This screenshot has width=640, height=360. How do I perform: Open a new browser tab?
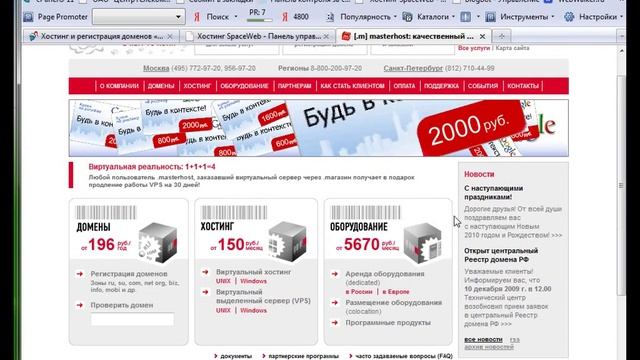tap(502, 36)
